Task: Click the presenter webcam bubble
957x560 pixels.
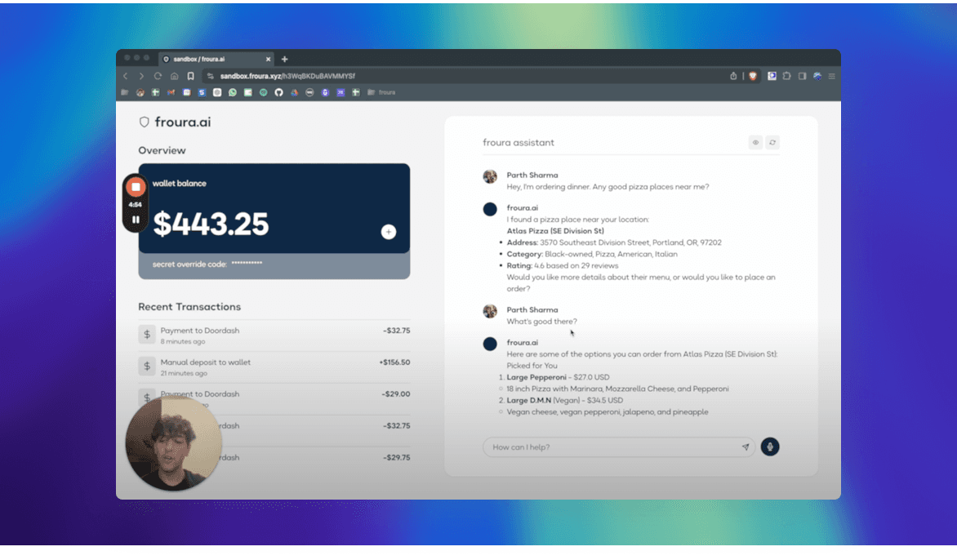Action: 174,443
